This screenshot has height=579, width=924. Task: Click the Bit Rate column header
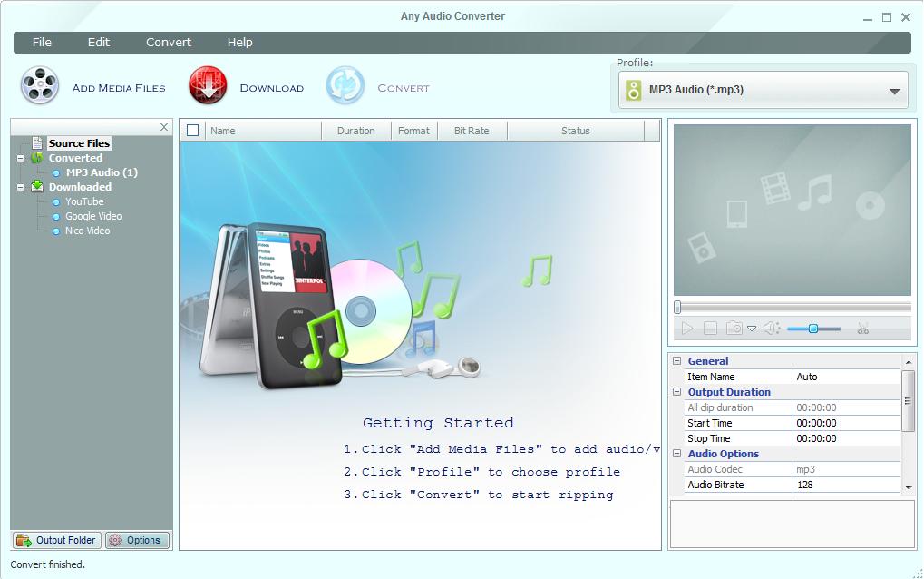click(472, 131)
